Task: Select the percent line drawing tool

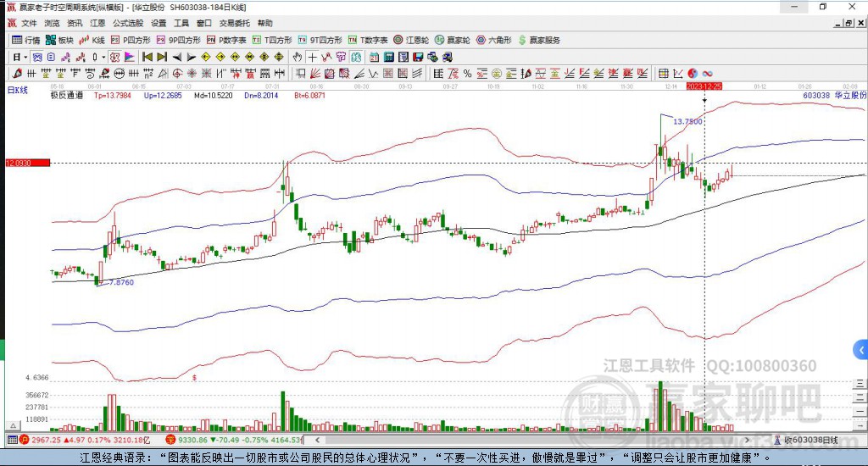Action: (468, 73)
